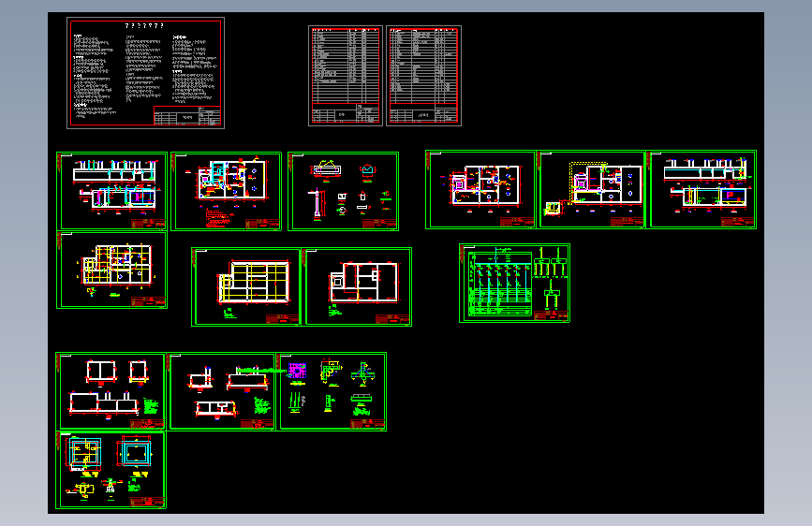Open the detail sheet with the magenta hatched square
The height and width of the screenshot is (526, 812).
coord(332,391)
